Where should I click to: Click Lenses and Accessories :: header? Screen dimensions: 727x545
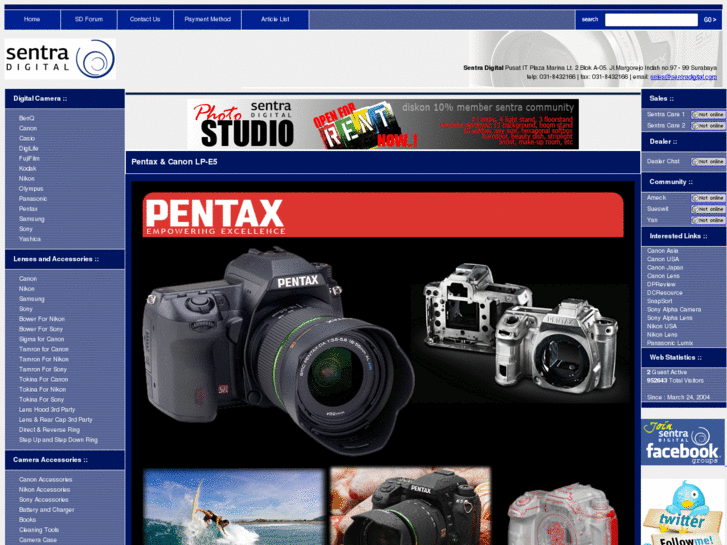56,259
